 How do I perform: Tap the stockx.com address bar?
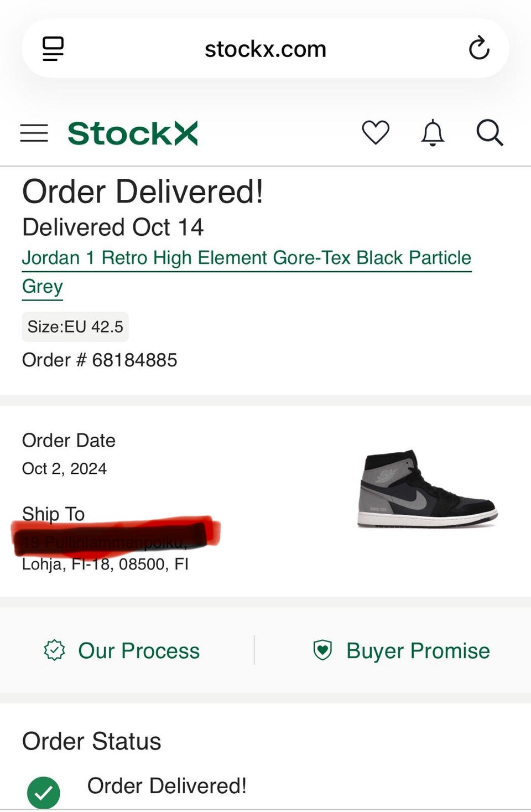coord(265,49)
